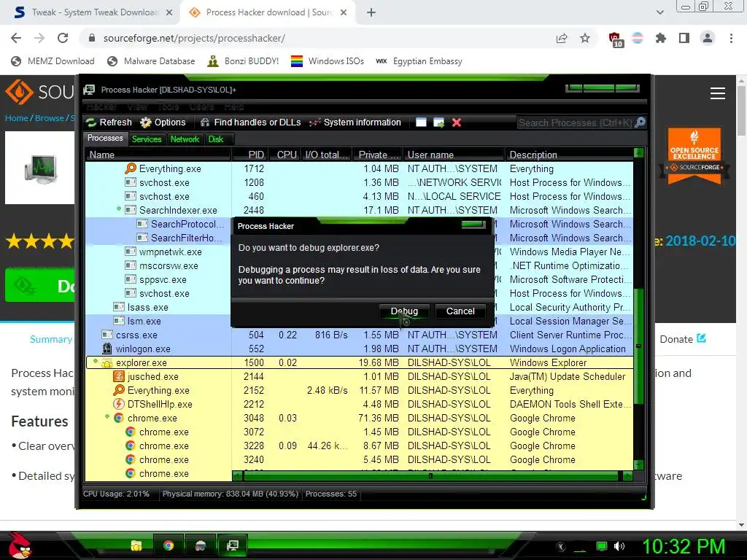The image size is (747, 560).
Task: Click Cancel in the debug dialog
Action: pyautogui.click(x=460, y=311)
